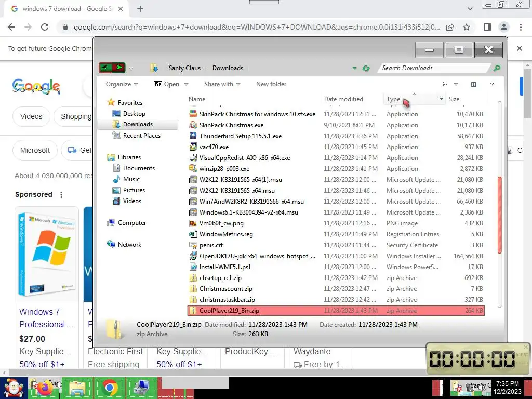The image size is (532, 399).
Task: Open sponsored options three-dot menu
Action: pyautogui.click(x=61, y=195)
